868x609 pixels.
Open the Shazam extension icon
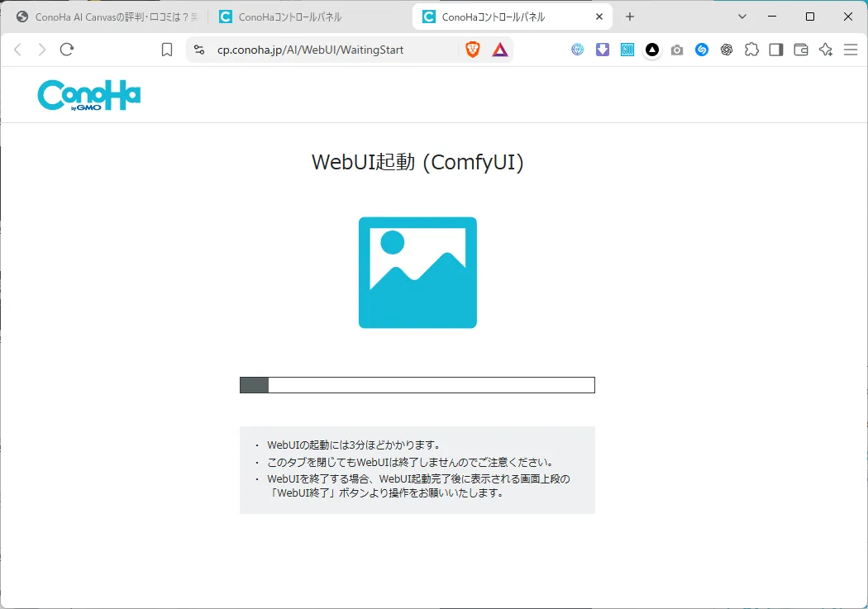click(x=701, y=50)
